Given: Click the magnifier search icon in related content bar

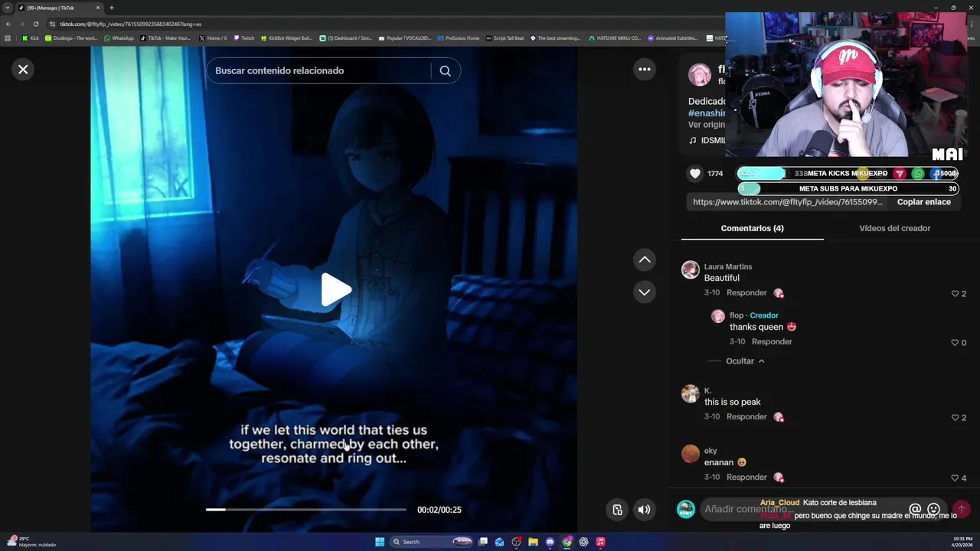Looking at the screenshot, I should 445,71.
